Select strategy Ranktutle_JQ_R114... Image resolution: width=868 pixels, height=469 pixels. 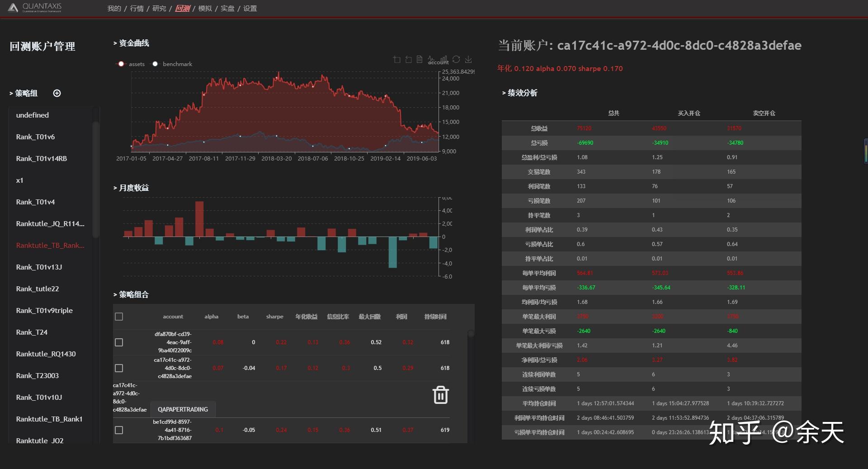click(x=50, y=224)
